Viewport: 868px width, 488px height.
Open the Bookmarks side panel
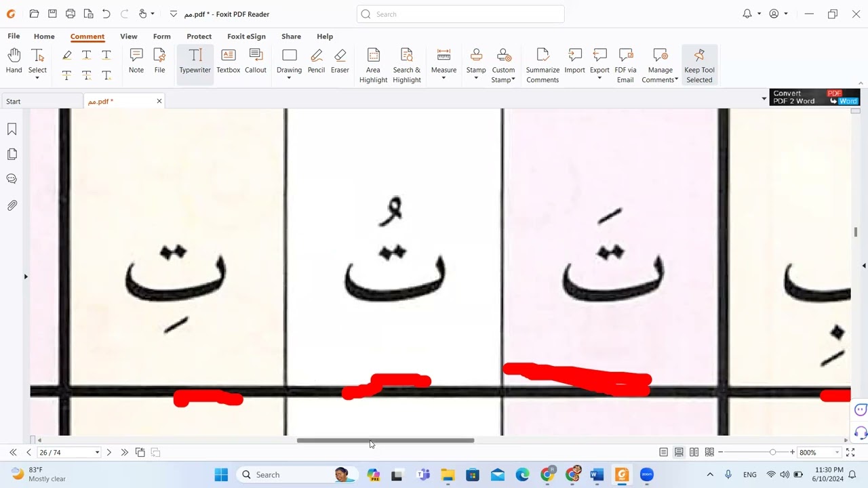pos(12,129)
